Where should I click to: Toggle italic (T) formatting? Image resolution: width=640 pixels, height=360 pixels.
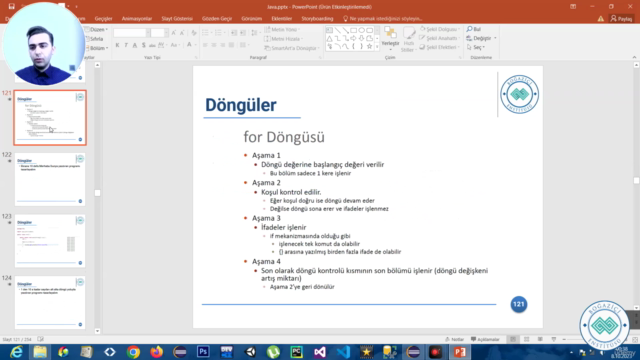126,45
